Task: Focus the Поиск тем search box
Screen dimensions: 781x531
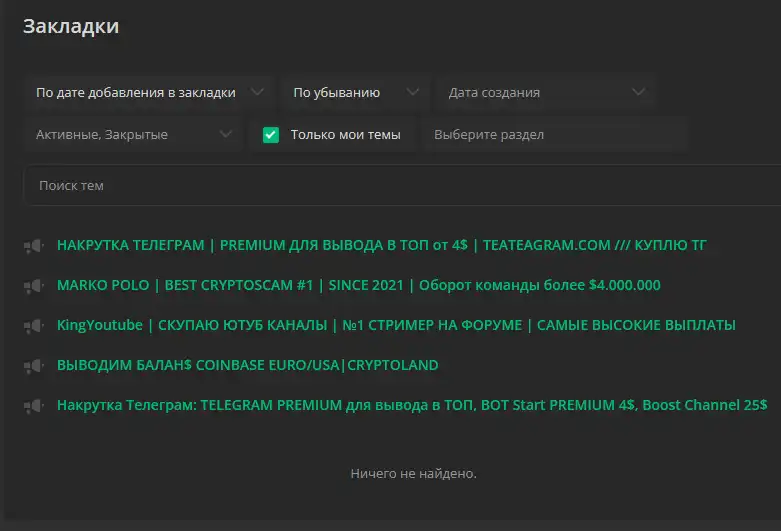Action: [x=400, y=185]
